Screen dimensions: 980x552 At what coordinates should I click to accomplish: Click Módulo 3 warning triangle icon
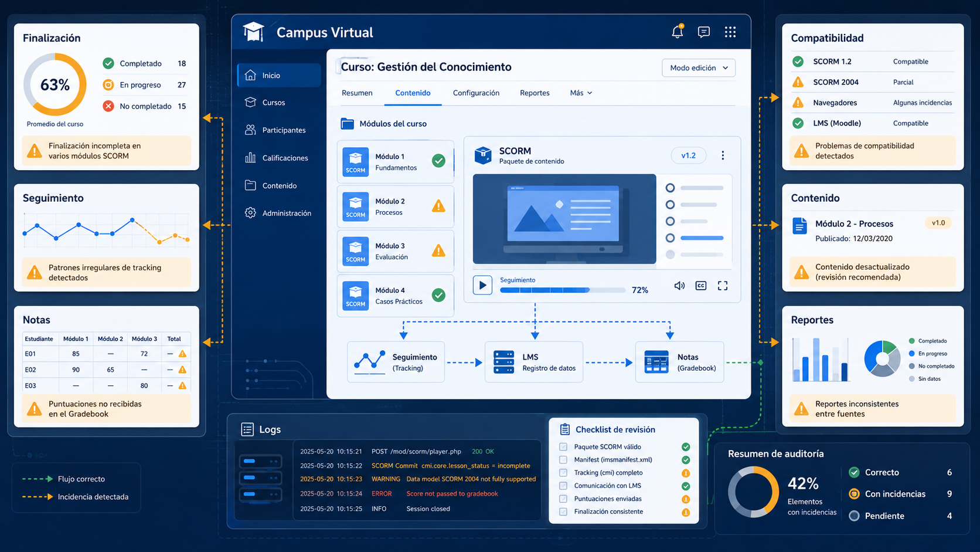438,250
